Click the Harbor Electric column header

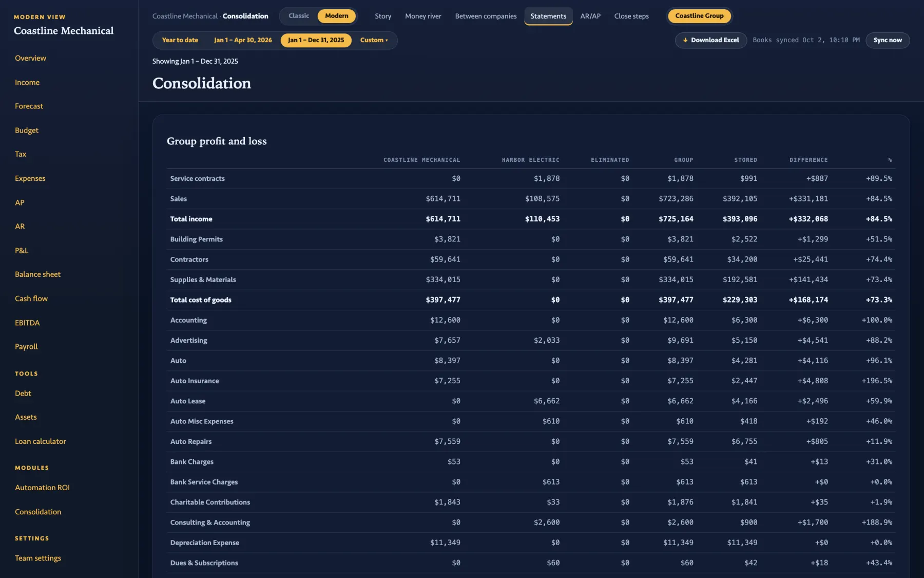[x=531, y=160]
